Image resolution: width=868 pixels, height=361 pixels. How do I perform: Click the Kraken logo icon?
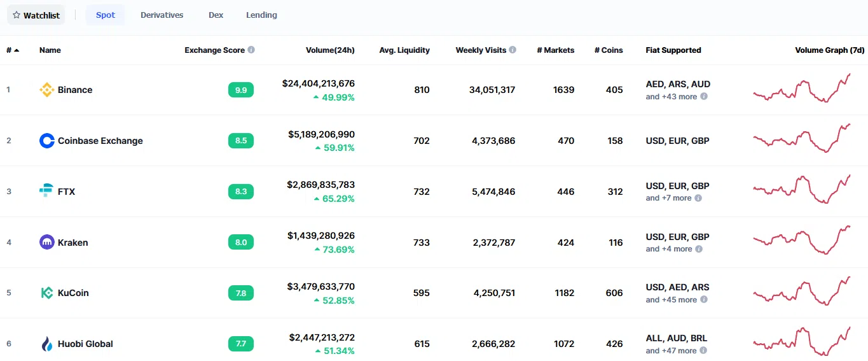(x=46, y=242)
